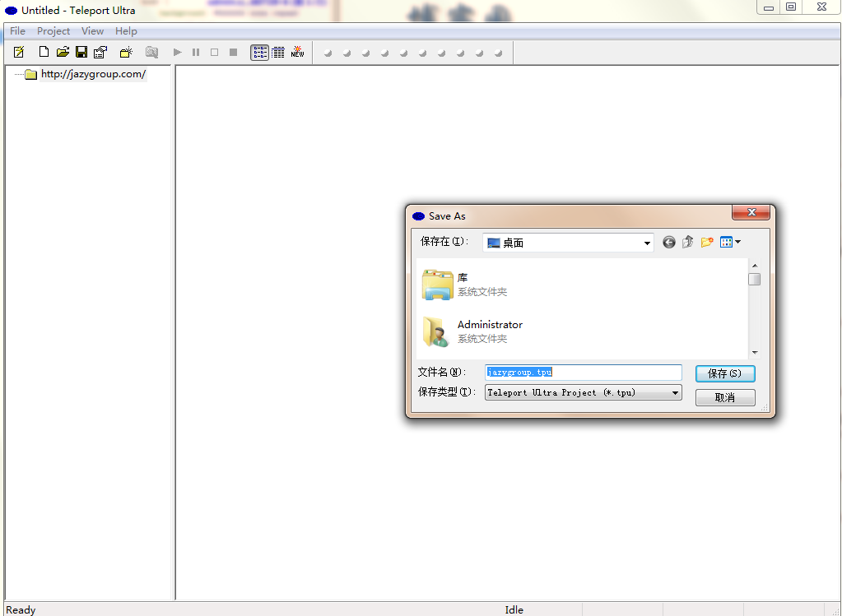The image size is (842, 616).
Task: Click the red NEW toolbar icon
Action: tap(297, 52)
